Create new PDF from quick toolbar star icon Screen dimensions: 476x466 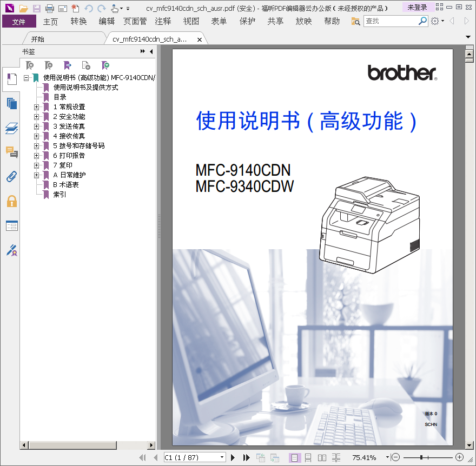75,8
